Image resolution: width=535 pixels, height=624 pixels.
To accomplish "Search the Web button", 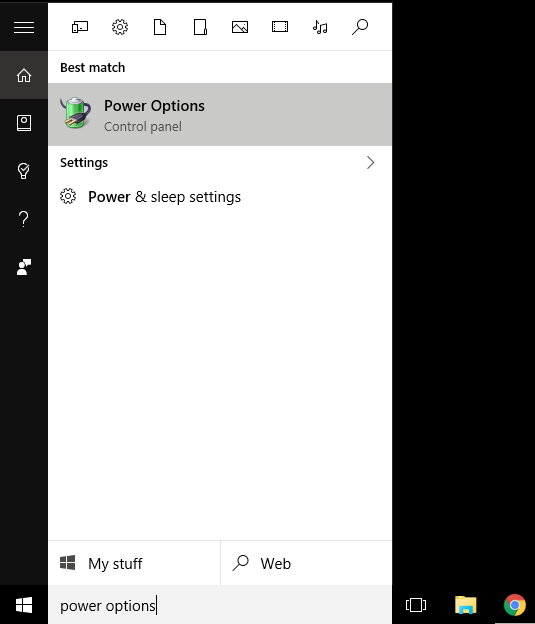I will (x=307, y=563).
